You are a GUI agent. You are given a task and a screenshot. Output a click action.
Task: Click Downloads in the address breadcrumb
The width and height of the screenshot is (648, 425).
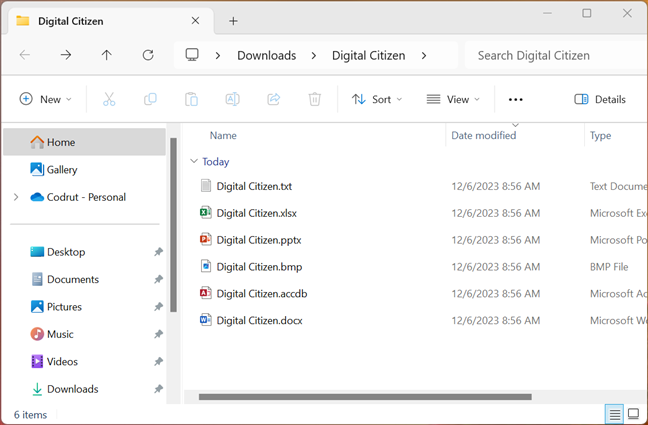[x=266, y=55]
